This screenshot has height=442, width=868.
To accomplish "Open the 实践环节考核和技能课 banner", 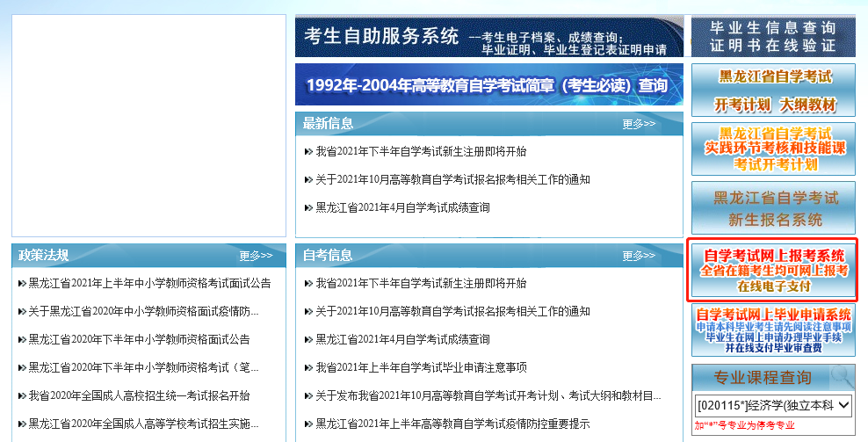I will coord(773,149).
